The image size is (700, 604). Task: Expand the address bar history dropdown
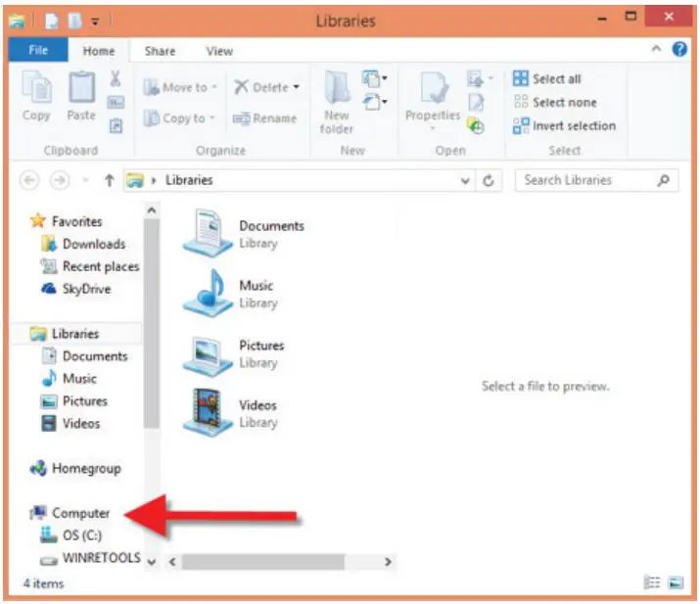click(465, 180)
